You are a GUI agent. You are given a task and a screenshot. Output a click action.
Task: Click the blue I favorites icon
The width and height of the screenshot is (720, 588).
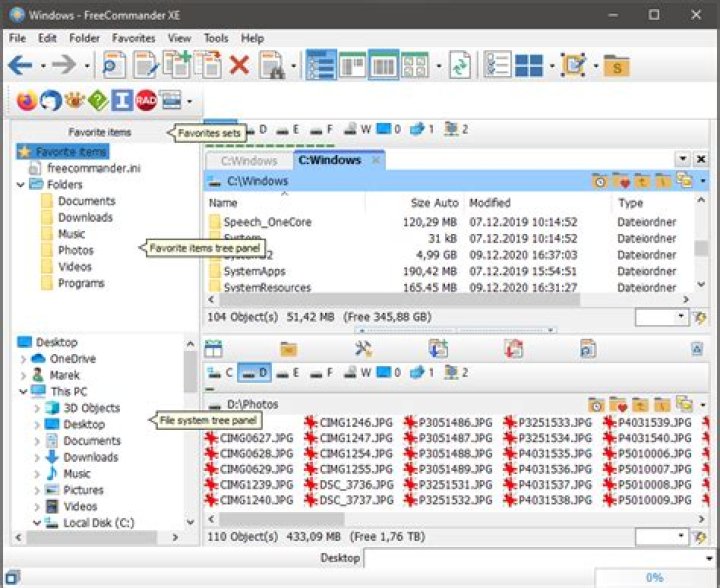pos(122,101)
